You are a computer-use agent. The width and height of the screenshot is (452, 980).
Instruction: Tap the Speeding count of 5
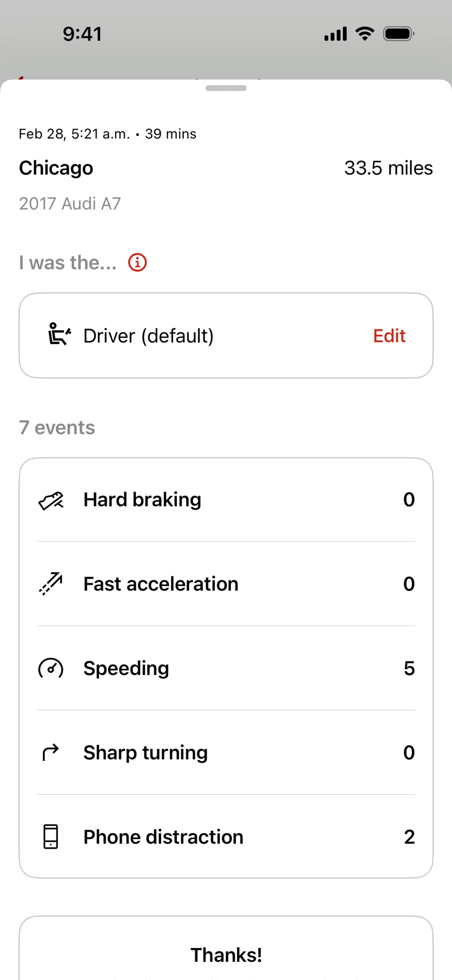[x=409, y=668]
